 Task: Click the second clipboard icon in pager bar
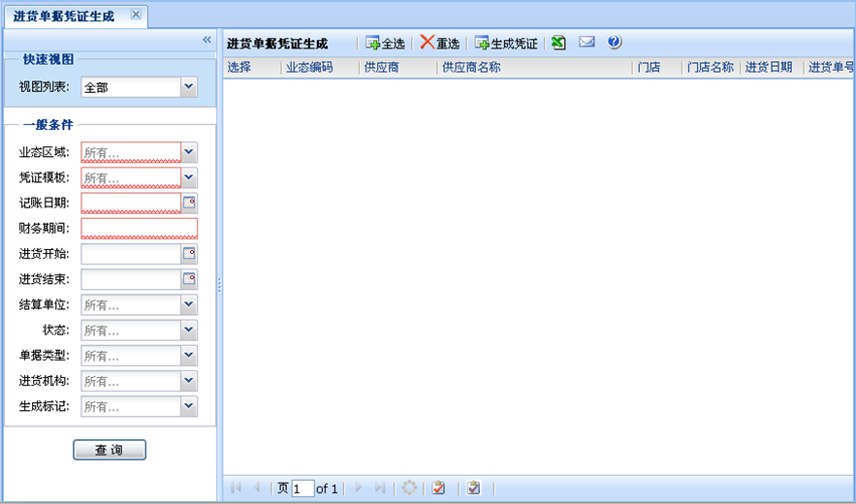click(x=474, y=488)
